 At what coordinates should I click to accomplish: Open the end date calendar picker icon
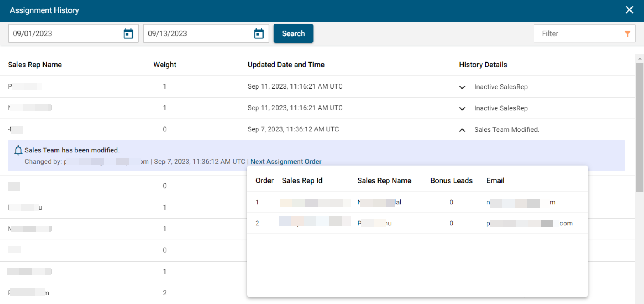click(259, 34)
